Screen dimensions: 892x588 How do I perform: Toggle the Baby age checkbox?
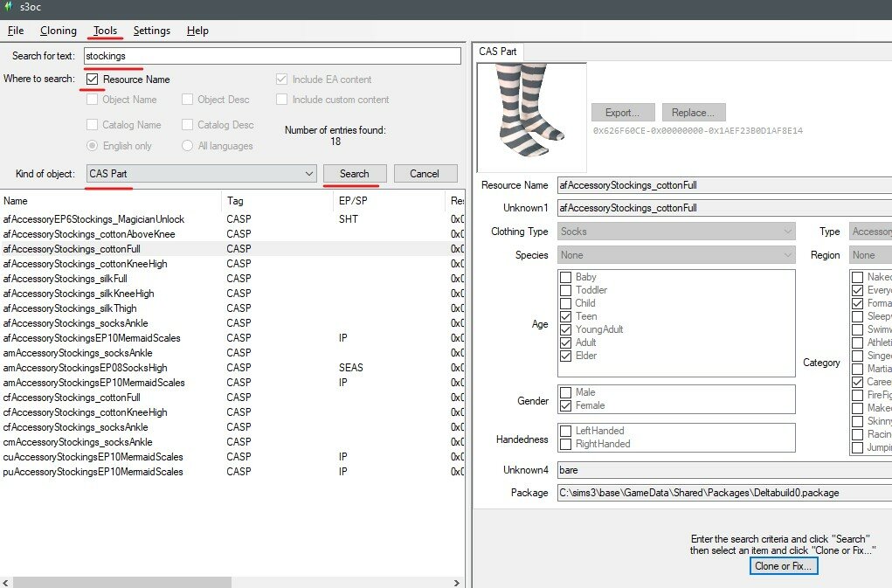click(x=566, y=277)
